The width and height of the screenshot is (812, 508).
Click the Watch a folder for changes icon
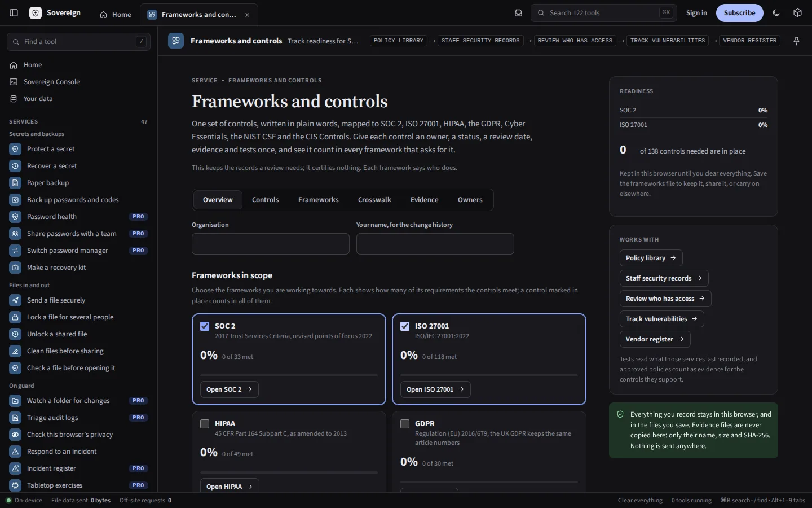15,401
